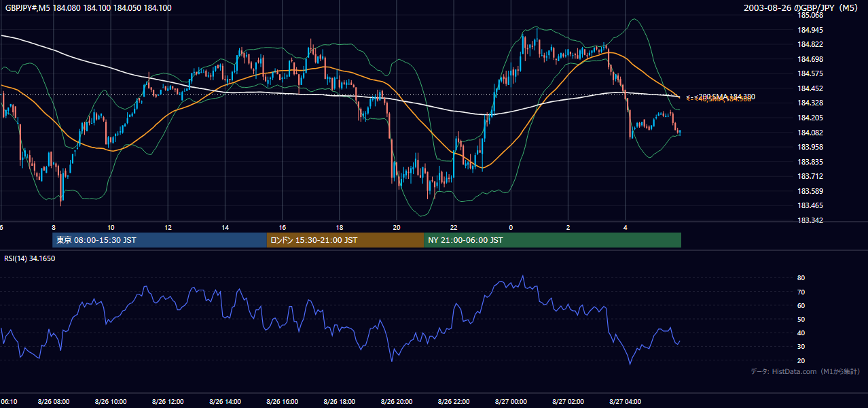Click hour label 12 under price chart
This screenshot has width=868, height=408.
168,227
